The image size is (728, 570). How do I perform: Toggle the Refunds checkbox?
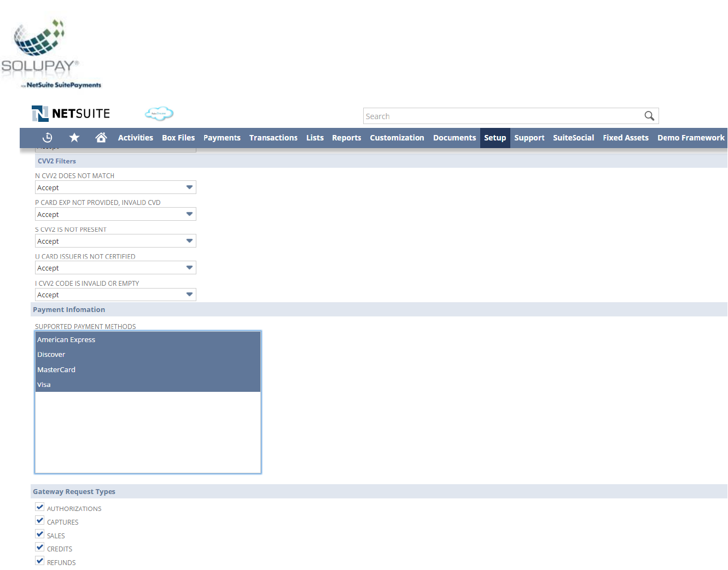coord(39,561)
